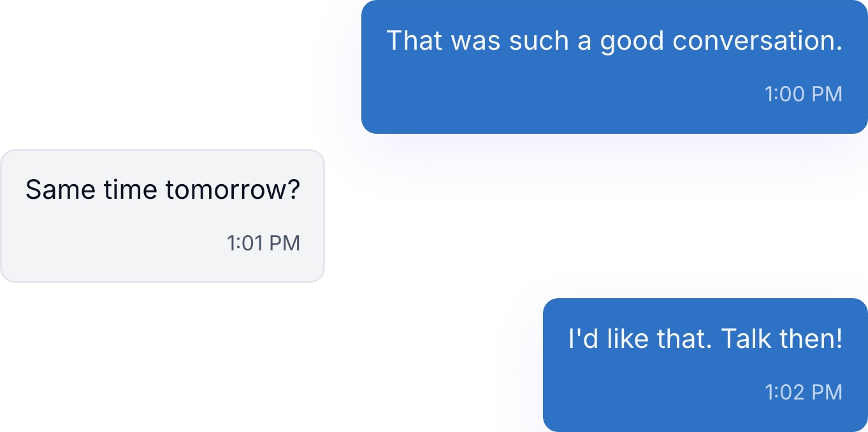Click the "That was such a good conversation." message

tap(614, 66)
